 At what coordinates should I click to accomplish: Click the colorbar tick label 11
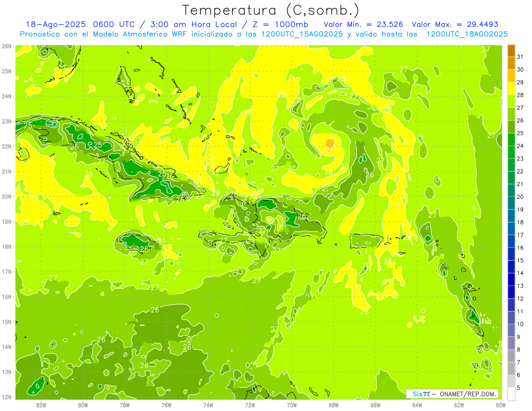(x=520, y=311)
